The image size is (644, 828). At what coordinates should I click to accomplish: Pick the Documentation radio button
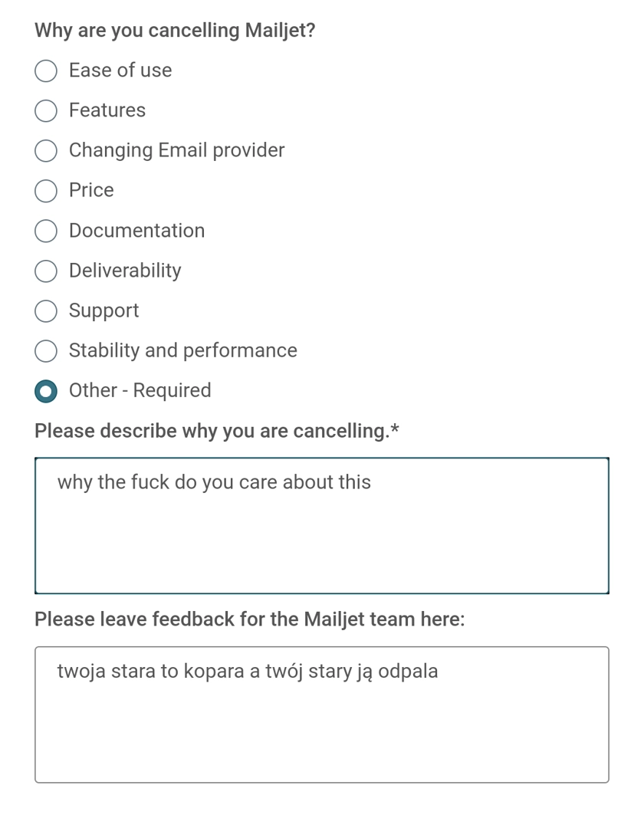46,231
